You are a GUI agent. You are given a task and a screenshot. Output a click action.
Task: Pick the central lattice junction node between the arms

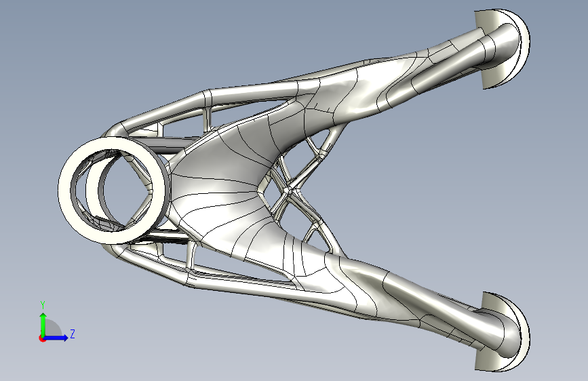tap(289, 191)
